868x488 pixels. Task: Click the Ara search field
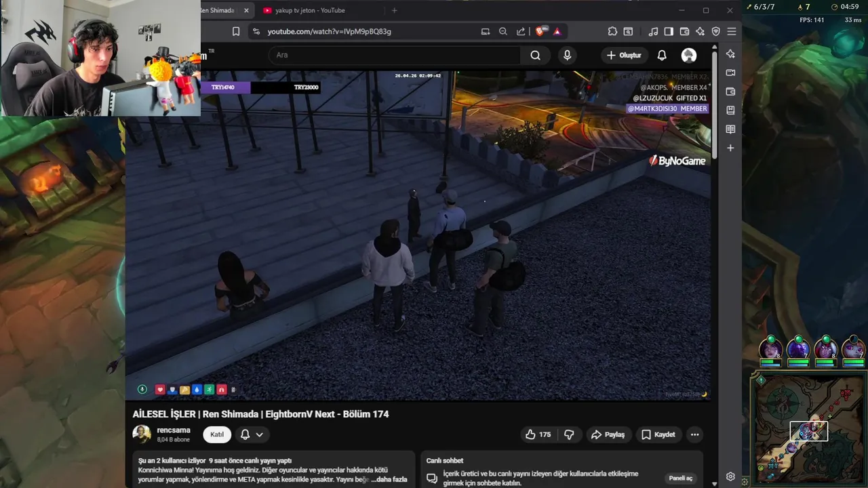pos(395,55)
